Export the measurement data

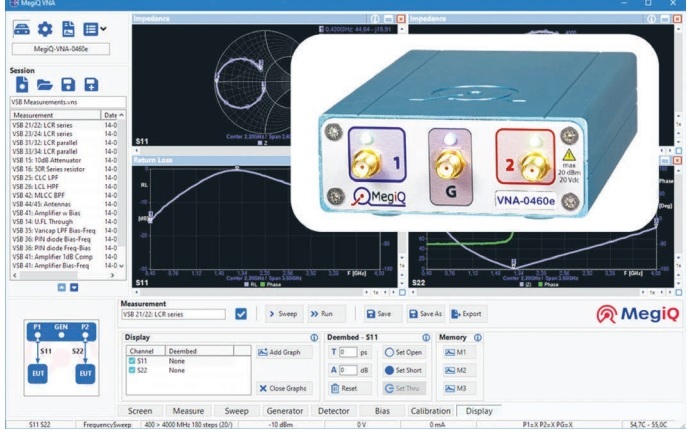pyautogui.click(x=468, y=314)
